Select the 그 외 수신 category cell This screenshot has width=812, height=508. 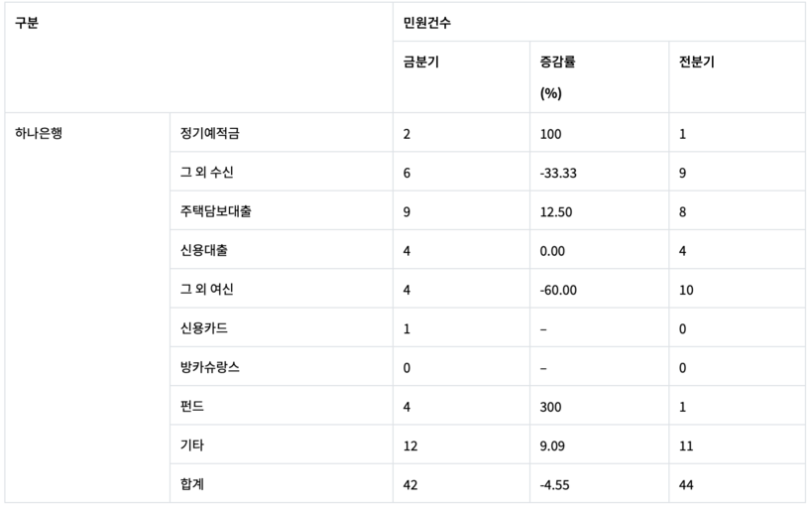point(206,173)
